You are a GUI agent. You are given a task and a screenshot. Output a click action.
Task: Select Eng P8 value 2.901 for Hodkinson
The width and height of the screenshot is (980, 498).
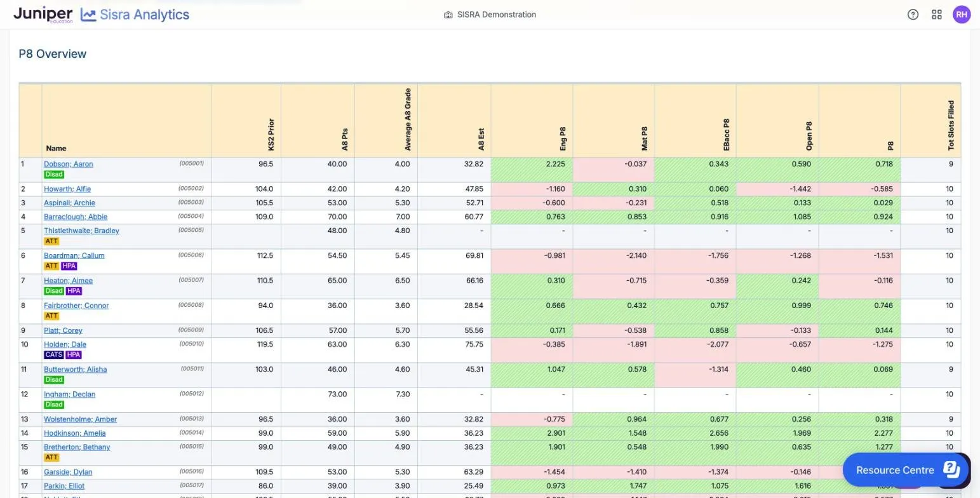point(554,433)
